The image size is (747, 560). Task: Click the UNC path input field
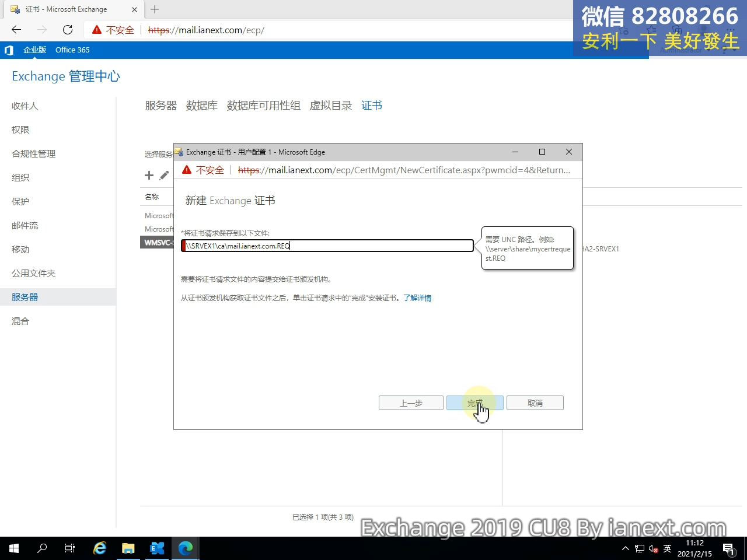327,246
